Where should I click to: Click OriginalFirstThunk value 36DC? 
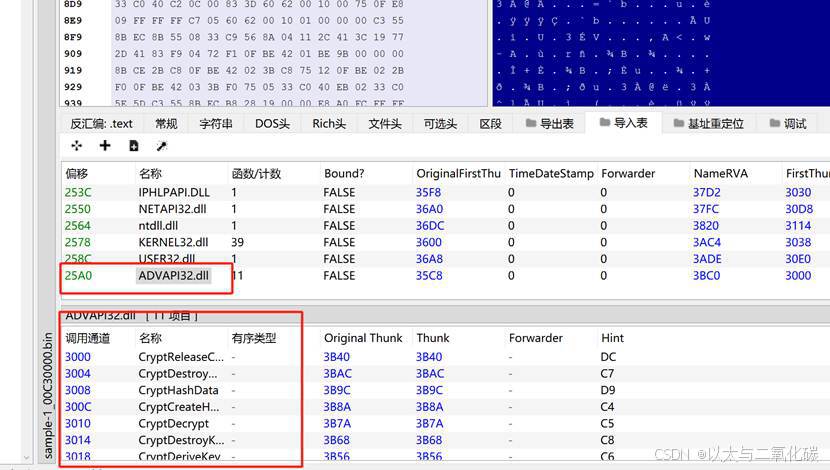[x=430, y=225]
